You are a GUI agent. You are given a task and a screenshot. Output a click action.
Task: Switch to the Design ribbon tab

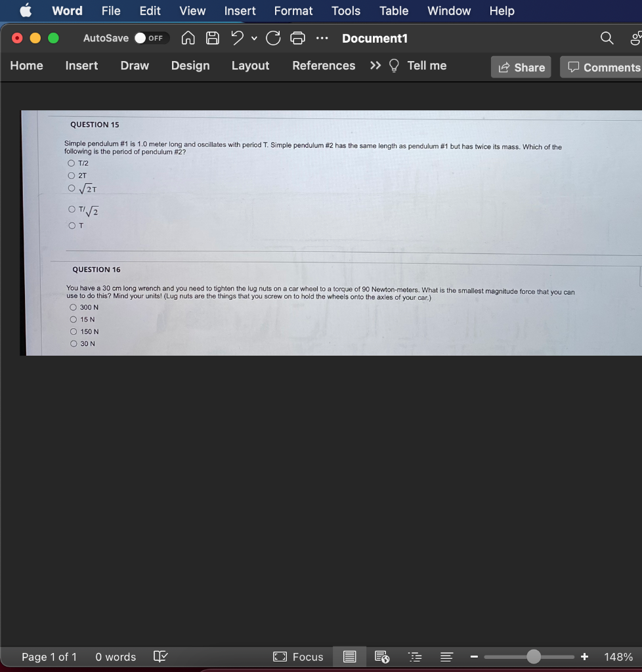(x=190, y=66)
